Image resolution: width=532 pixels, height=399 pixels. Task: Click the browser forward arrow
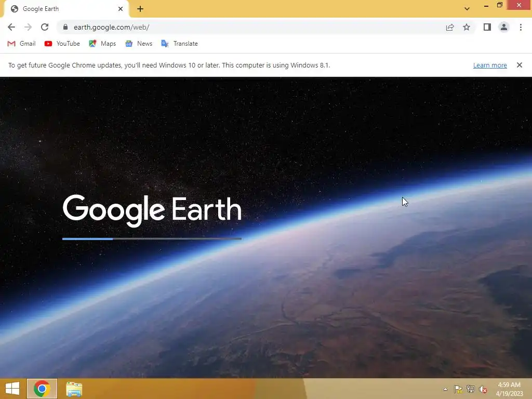(28, 27)
